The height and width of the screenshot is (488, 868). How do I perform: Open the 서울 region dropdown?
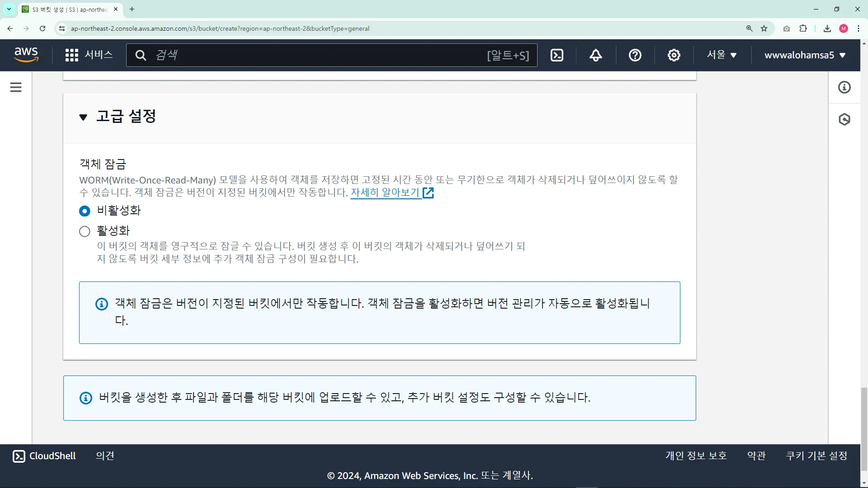click(x=722, y=55)
